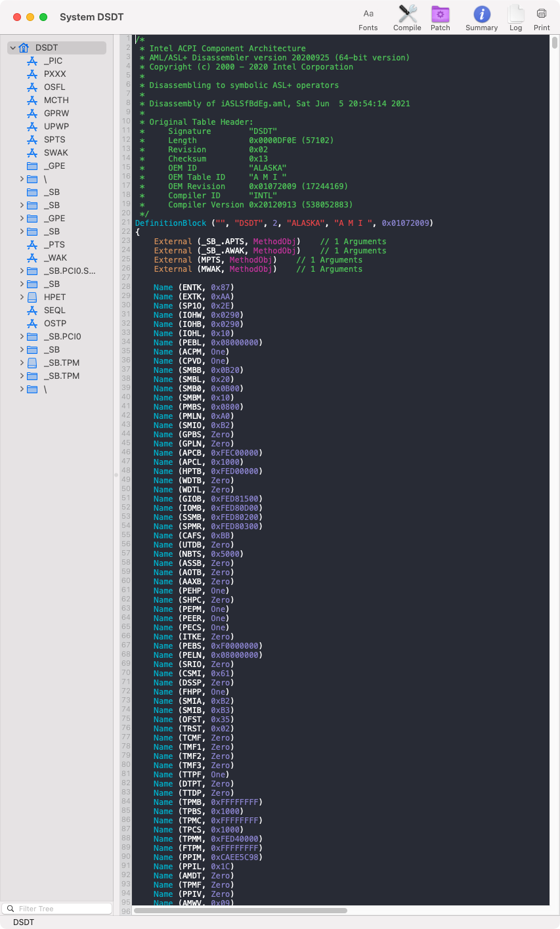This screenshot has width=560, height=929.
Task: Collapse the DSDT root node
Action: pyautogui.click(x=13, y=48)
